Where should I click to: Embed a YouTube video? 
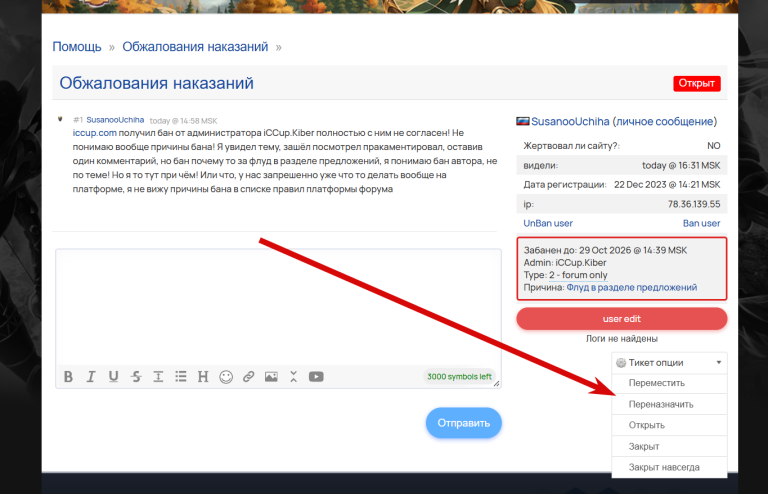[x=316, y=376]
